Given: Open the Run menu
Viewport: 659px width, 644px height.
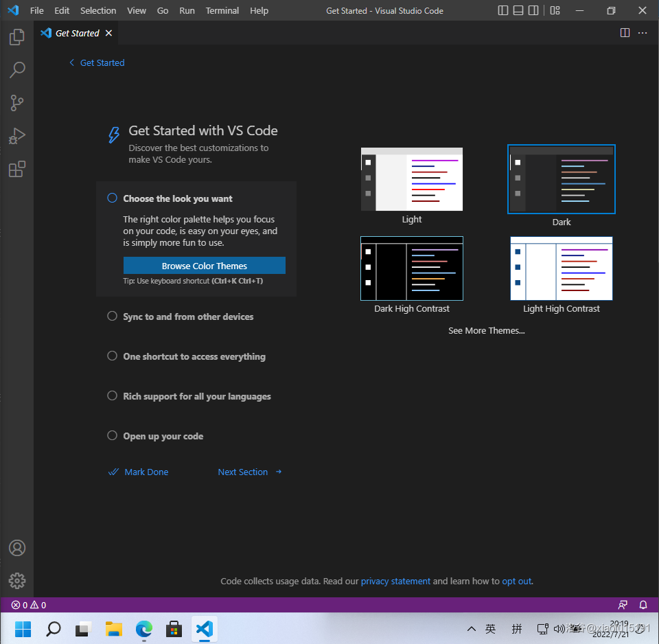Looking at the screenshot, I should [187, 10].
